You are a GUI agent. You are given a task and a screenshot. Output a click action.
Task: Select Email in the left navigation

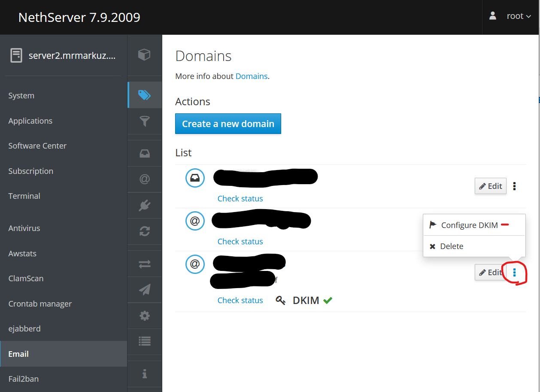click(x=64, y=354)
